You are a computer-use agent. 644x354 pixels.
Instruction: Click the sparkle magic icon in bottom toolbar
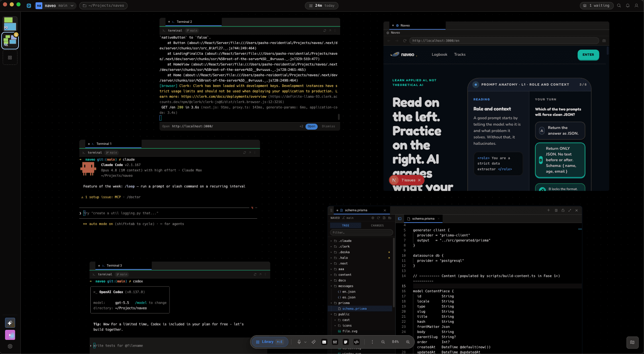tap(314, 342)
